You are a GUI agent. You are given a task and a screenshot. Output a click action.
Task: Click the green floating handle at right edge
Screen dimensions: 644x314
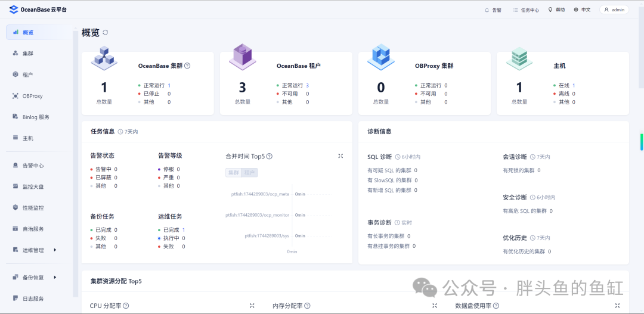click(x=641, y=142)
